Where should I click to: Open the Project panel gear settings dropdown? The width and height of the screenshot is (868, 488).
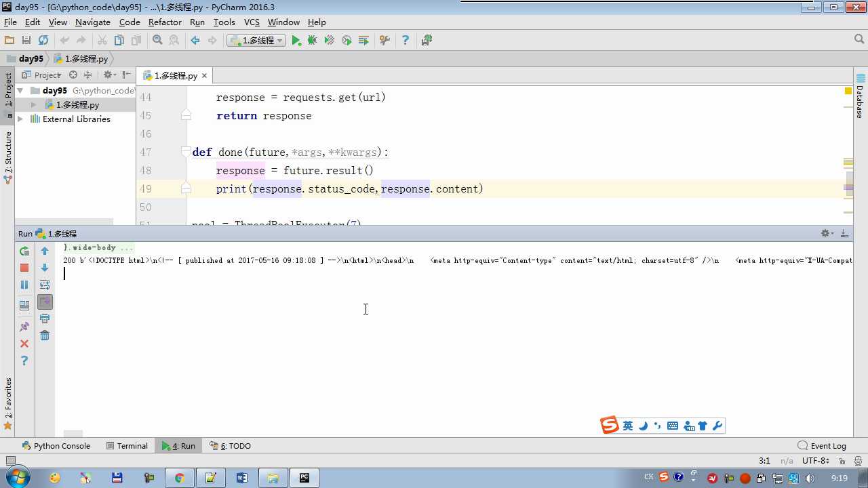[x=109, y=75]
